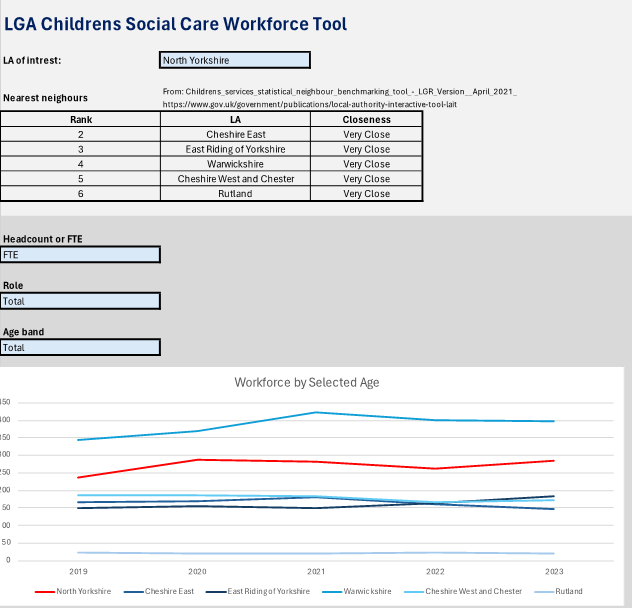Click the Rutland legend entry
632x608 pixels.
tap(558, 591)
